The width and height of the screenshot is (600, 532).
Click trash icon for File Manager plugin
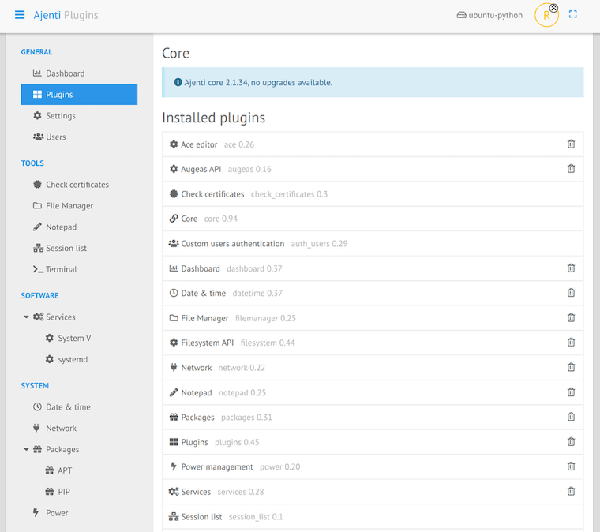[571, 318]
